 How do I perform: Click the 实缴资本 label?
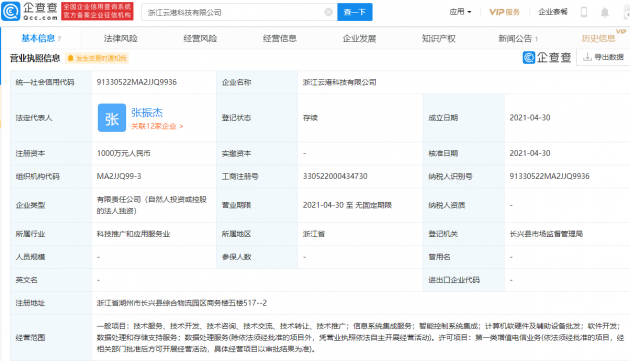click(x=236, y=153)
